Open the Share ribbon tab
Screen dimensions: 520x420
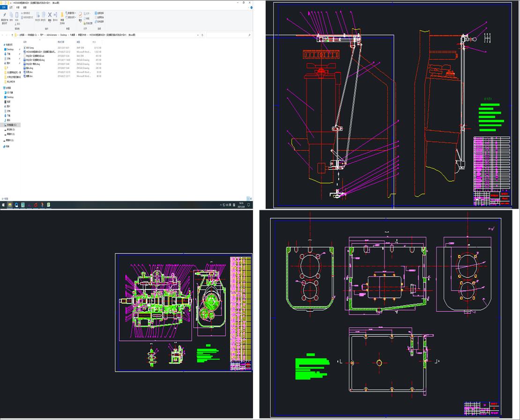tap(18, 7)
